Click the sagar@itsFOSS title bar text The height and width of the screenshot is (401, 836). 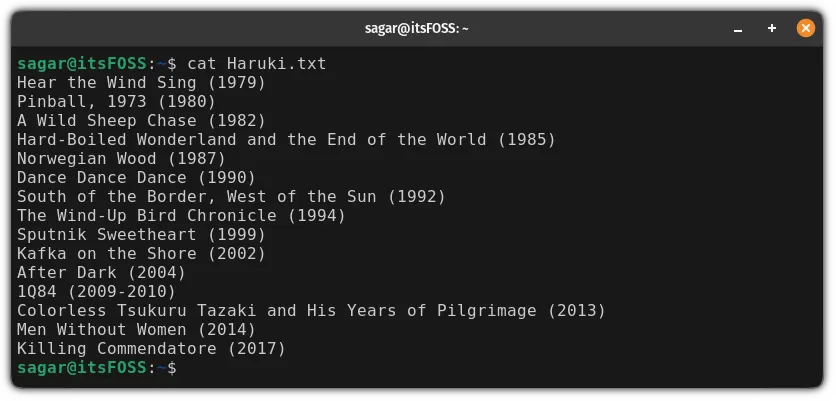coord(417,29)
